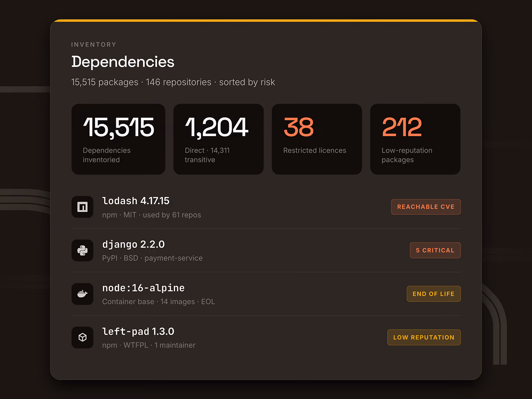Viewport: 532px width, 399px height.
Task: Click the Dependencies page heading
Action: [123, 62]
